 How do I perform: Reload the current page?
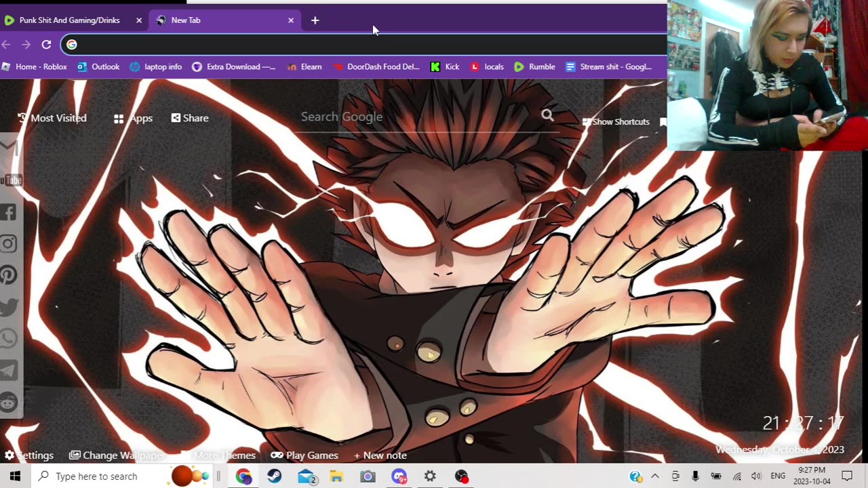[46, 45]
